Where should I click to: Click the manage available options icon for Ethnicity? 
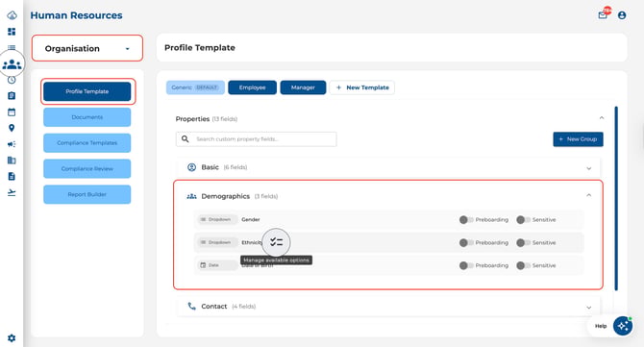coord(277,242)
